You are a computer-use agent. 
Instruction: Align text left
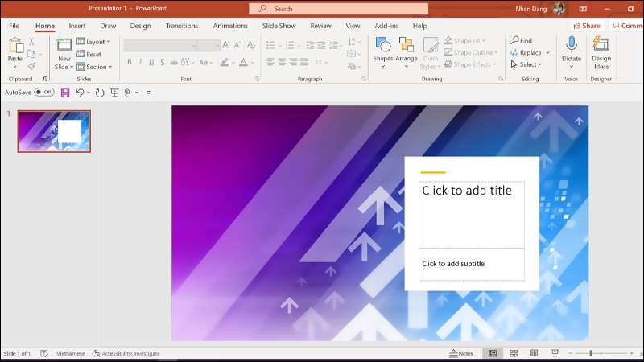(x=270, y=62)
